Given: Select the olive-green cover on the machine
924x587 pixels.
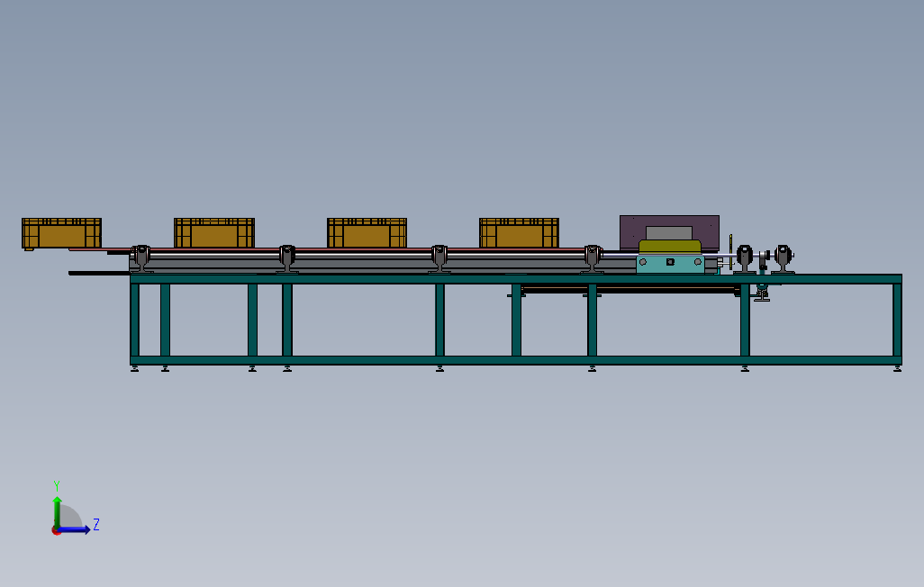Looking at the screenshot, I should [x=670, y=247].
